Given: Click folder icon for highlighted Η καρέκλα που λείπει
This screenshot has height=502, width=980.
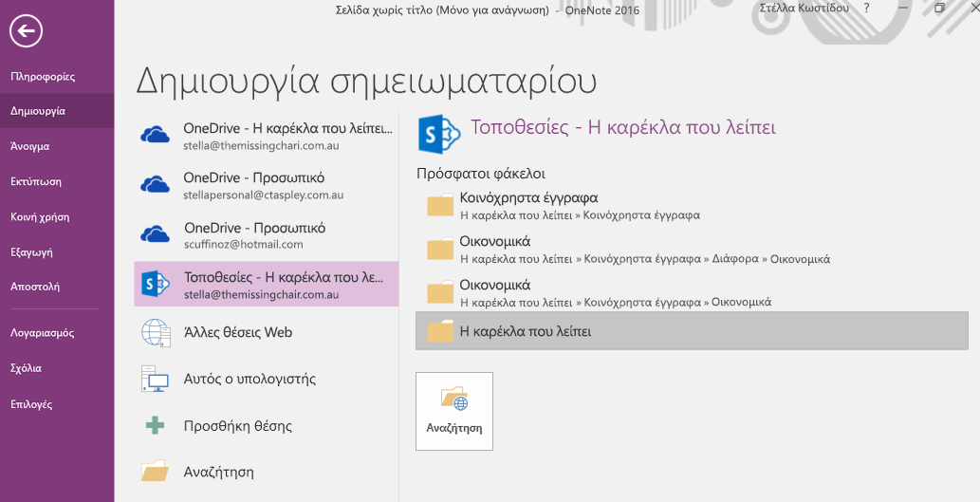Looking at the screenshot, I should 440,330.
